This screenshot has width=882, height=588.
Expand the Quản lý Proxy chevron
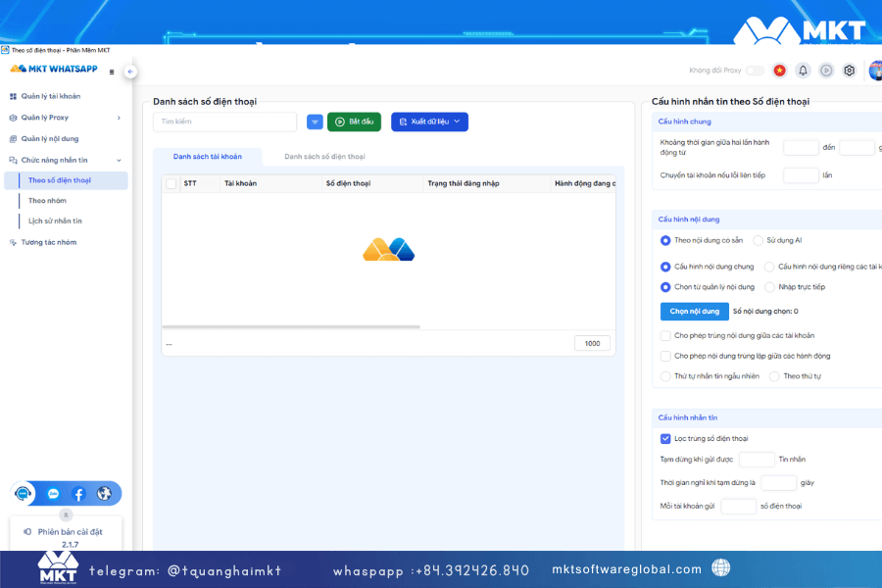click(x=119, y=118)
